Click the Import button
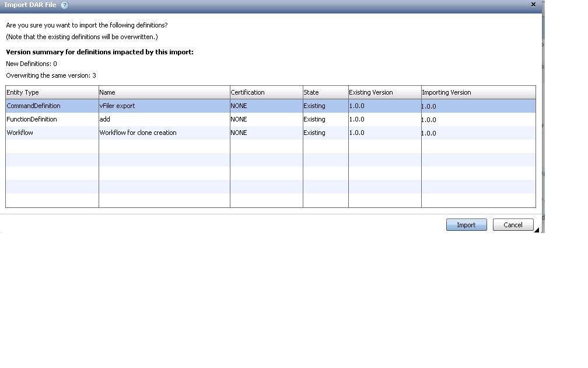The image size is (588, 368). [466, 225]
